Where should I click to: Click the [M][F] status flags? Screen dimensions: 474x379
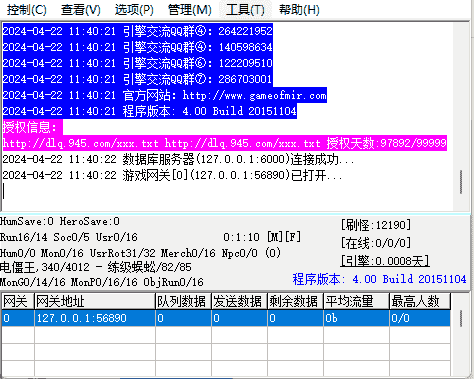coord(284,237)
